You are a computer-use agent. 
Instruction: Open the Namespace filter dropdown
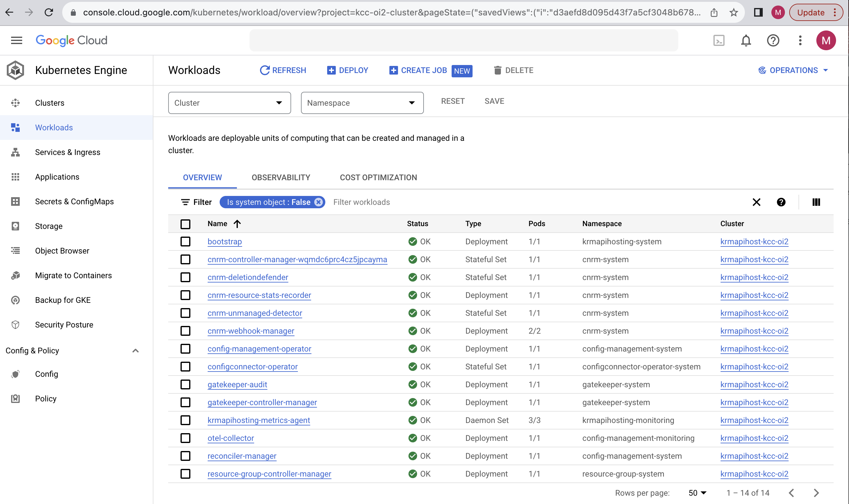pyautogui.click(x=362, y=103)
